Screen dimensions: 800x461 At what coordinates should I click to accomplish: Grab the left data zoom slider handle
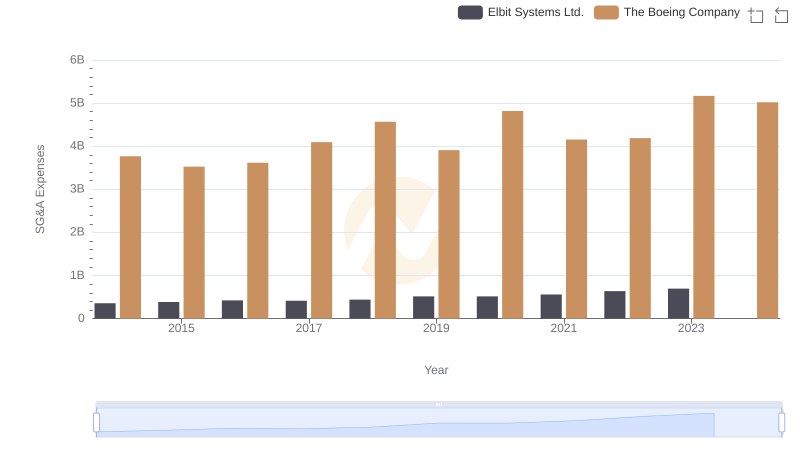coord(96,423)
